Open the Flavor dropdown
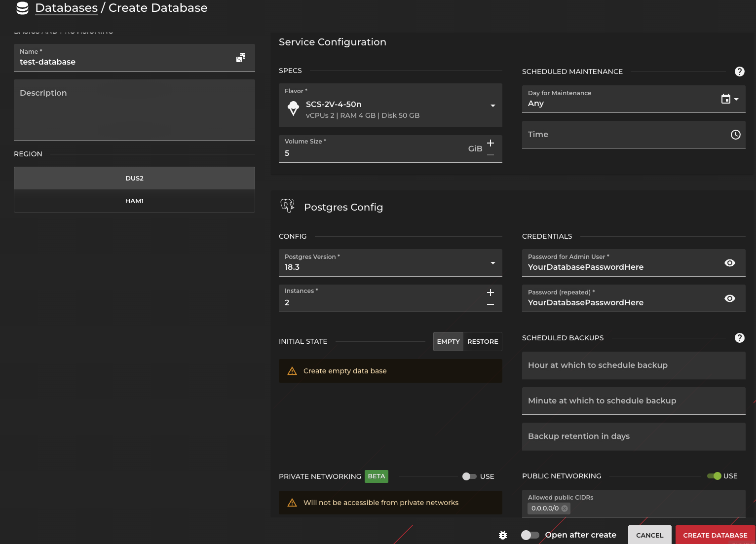Viewport: 756px width, 544px height. coord(492,105)
